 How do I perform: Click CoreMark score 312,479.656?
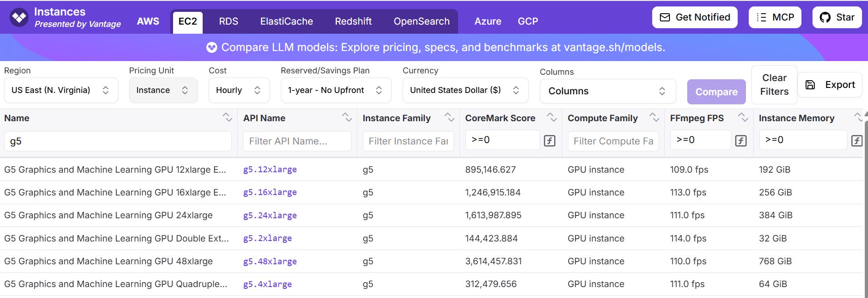pyautogui.click(x=491, y=284)
